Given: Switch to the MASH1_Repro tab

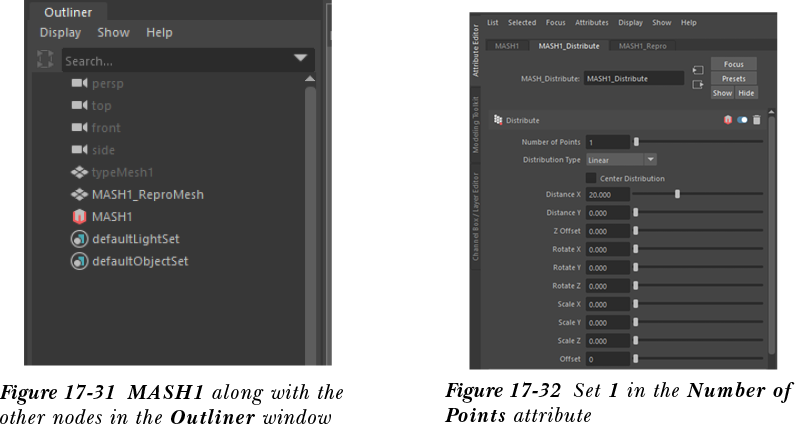Looking at the screenshot, I should point(642,46).
